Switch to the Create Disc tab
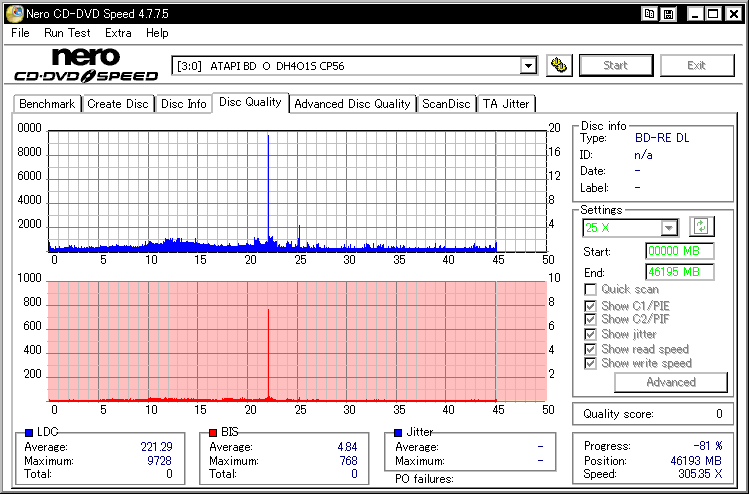Screen dimensions: 749x494 [x=118, y=104]
